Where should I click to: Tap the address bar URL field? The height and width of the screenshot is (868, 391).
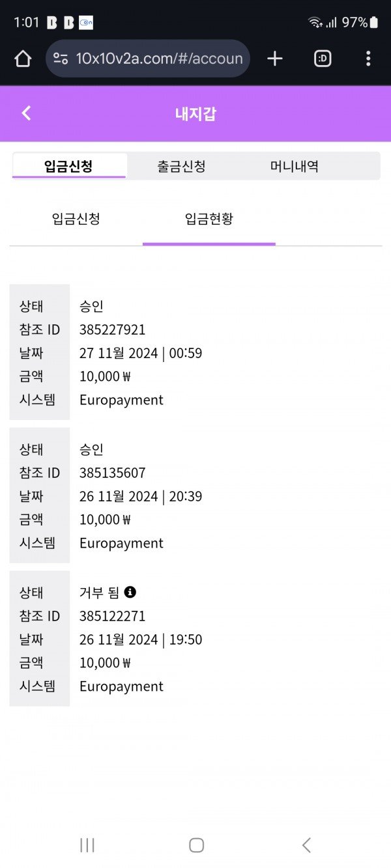pos(159,59)
